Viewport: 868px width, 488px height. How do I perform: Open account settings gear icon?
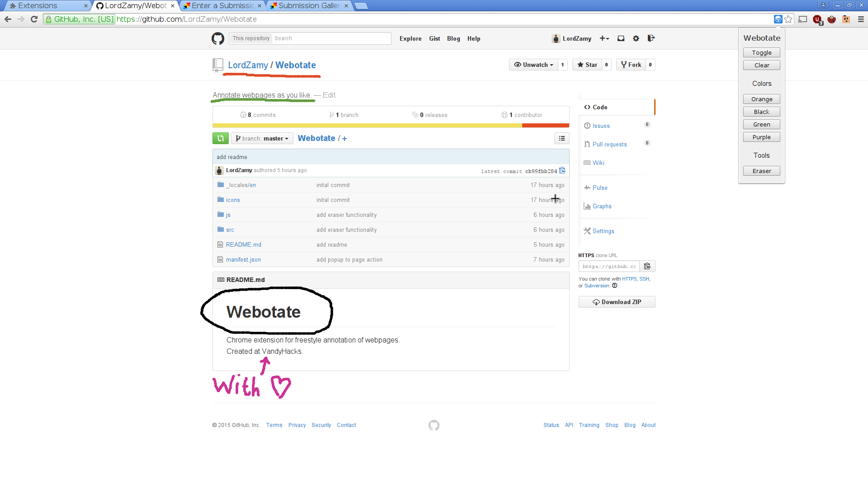[636, 38]
